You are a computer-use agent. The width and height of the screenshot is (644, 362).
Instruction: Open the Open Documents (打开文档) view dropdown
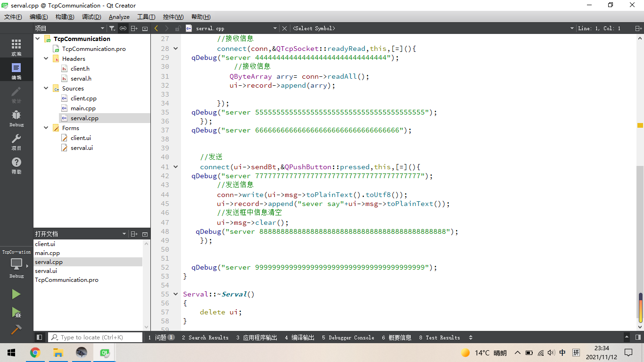click(81, 234)
